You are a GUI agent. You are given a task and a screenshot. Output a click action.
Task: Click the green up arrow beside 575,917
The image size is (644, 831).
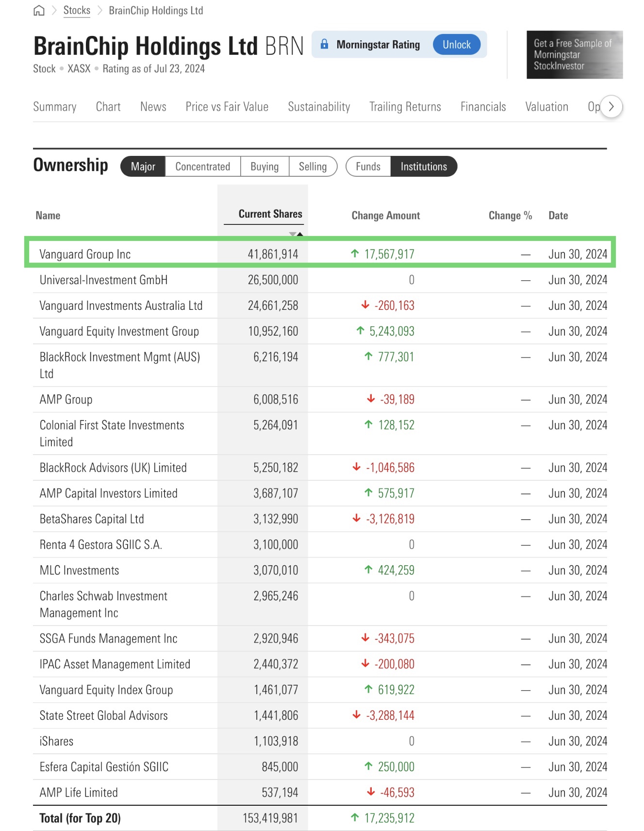[x=368, y=493]
